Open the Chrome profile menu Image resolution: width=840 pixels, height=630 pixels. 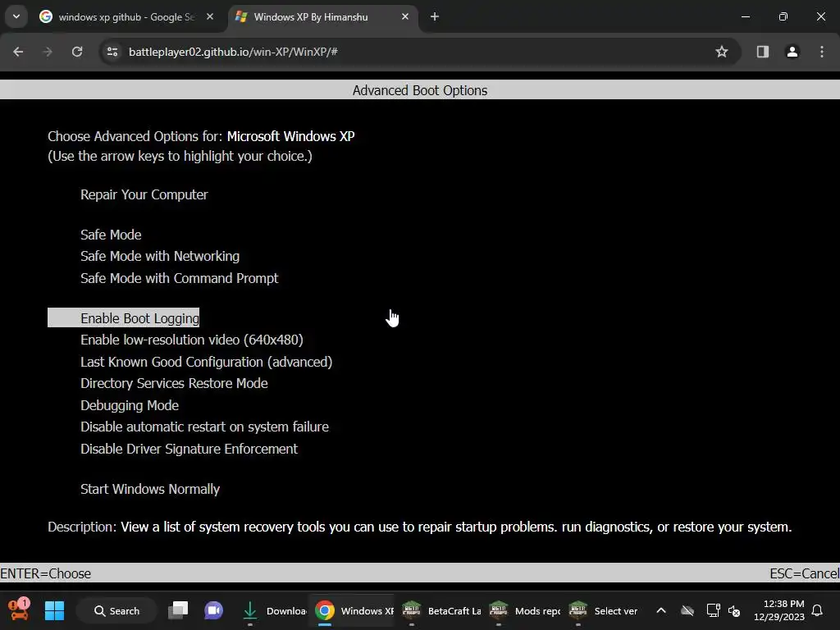click(792, 52)
